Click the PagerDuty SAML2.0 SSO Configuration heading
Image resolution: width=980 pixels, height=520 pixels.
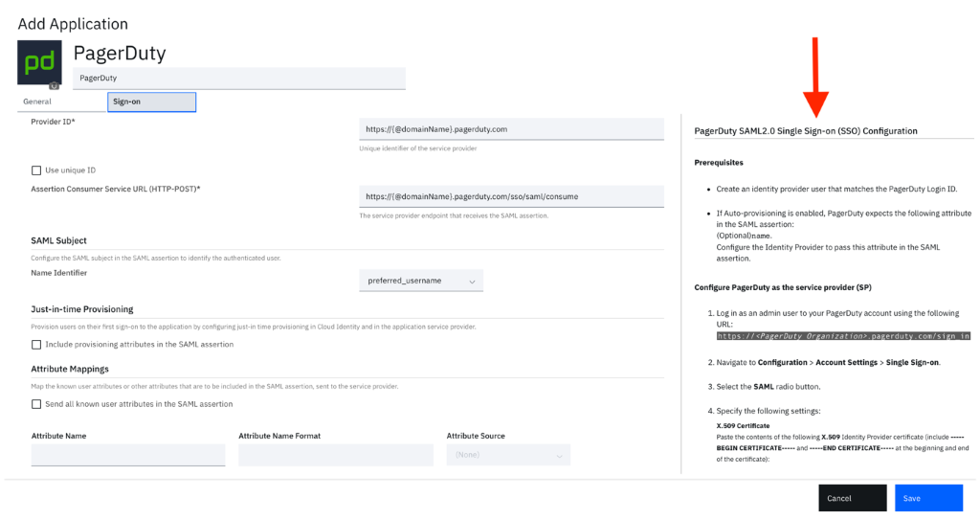tap(806, 131)
